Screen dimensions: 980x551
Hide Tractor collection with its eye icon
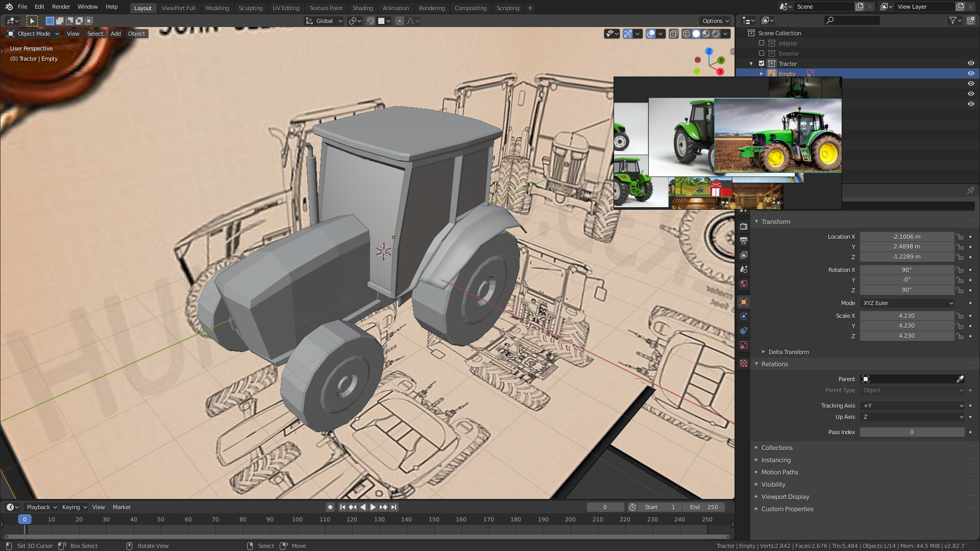[971, 63]
